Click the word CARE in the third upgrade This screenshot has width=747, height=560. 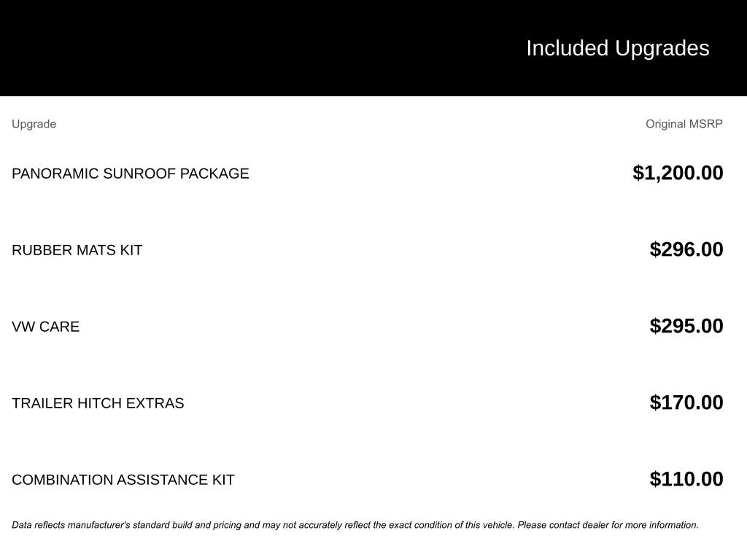(60, 327)
